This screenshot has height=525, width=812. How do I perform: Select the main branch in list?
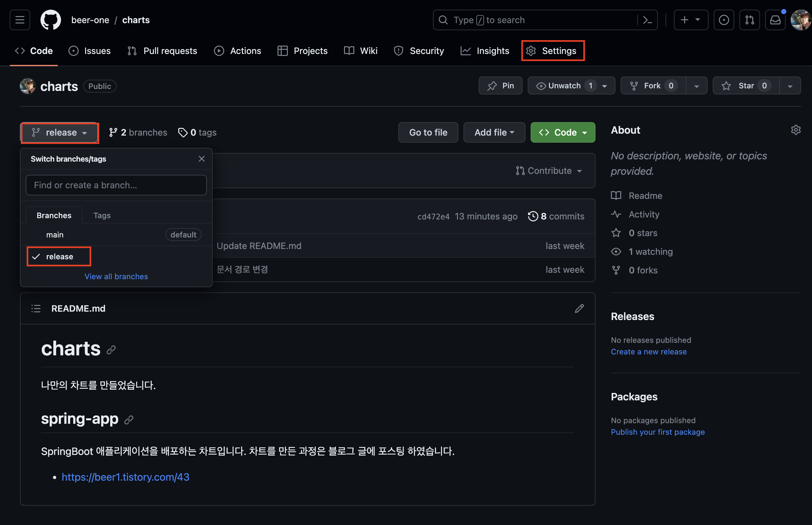(x=55, y=235)
